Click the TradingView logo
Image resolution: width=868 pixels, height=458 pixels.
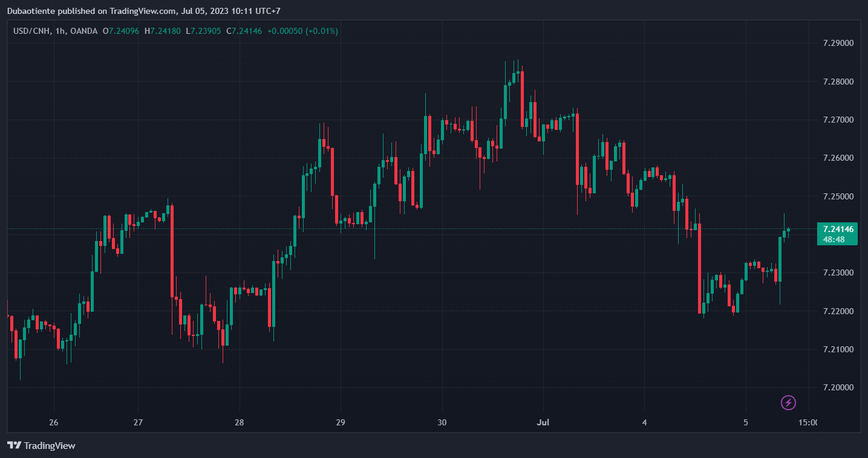41,445
